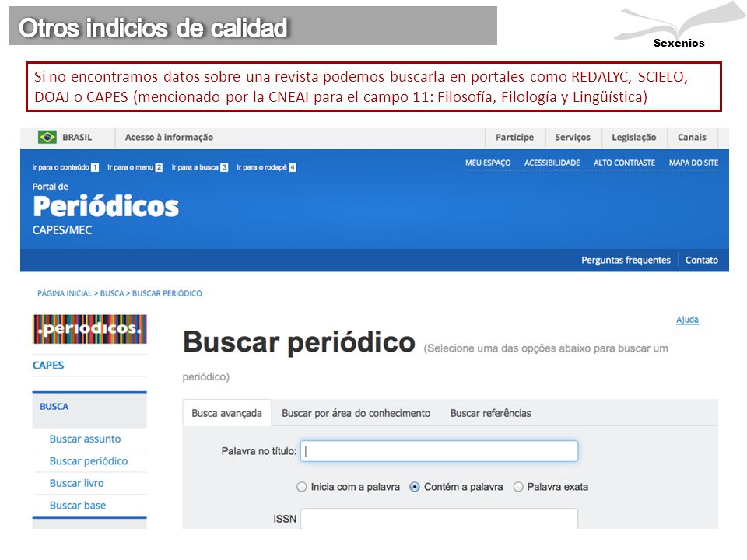Select the Busca avançada tab

pyautogui.click(x=226, y=413)
